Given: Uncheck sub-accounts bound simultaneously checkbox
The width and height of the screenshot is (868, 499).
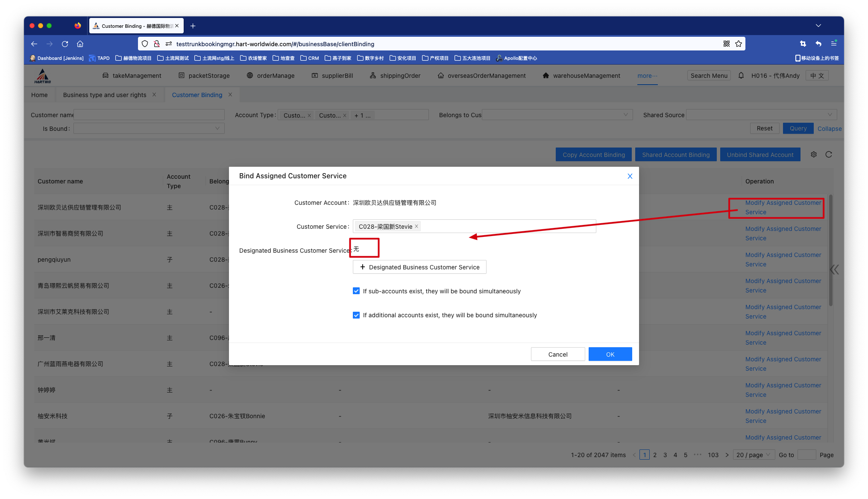Looking at the screenshot, I should tap(356, 291).
